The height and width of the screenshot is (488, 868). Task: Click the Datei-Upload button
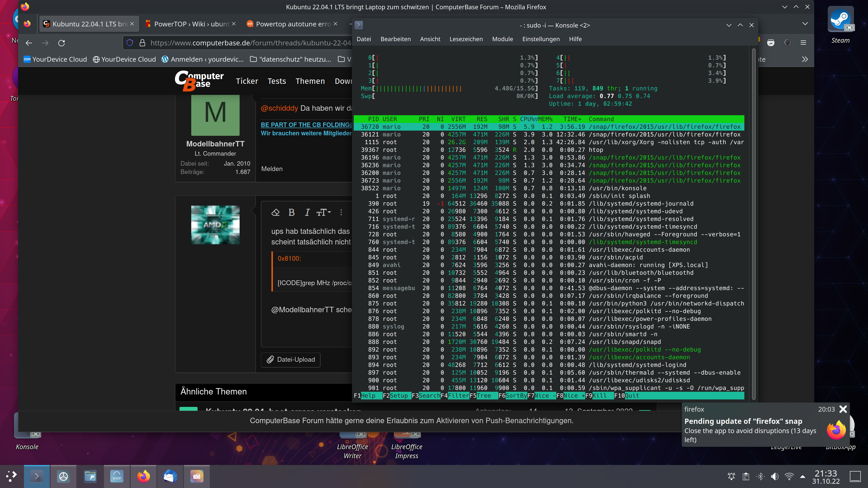(x=291, y=359)
